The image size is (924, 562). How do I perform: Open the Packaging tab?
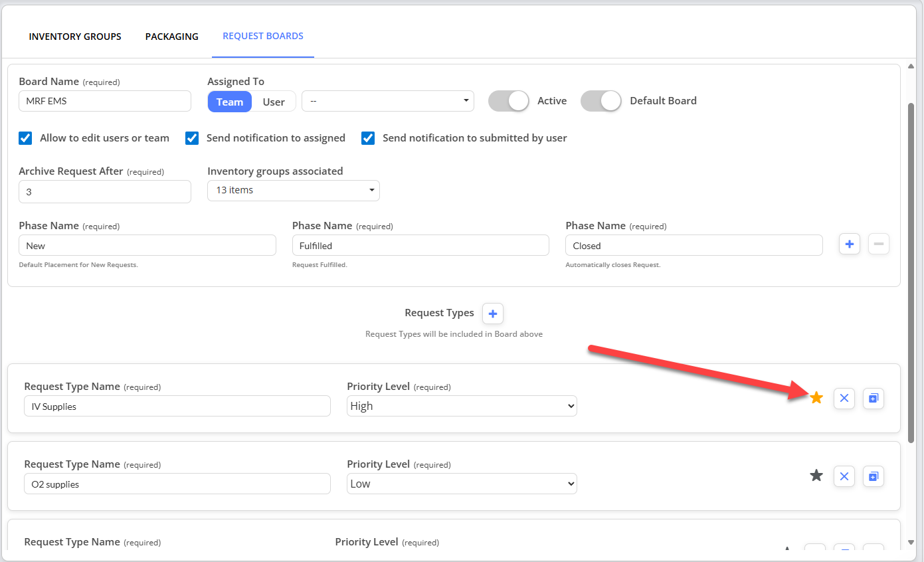pyautogui.click(x=171, y=37)
